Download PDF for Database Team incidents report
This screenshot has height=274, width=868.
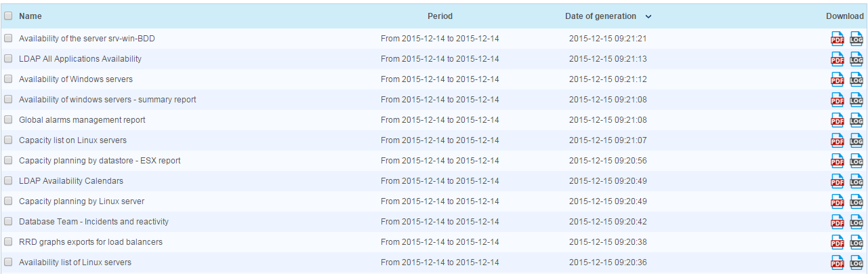[x=838, y=222]
